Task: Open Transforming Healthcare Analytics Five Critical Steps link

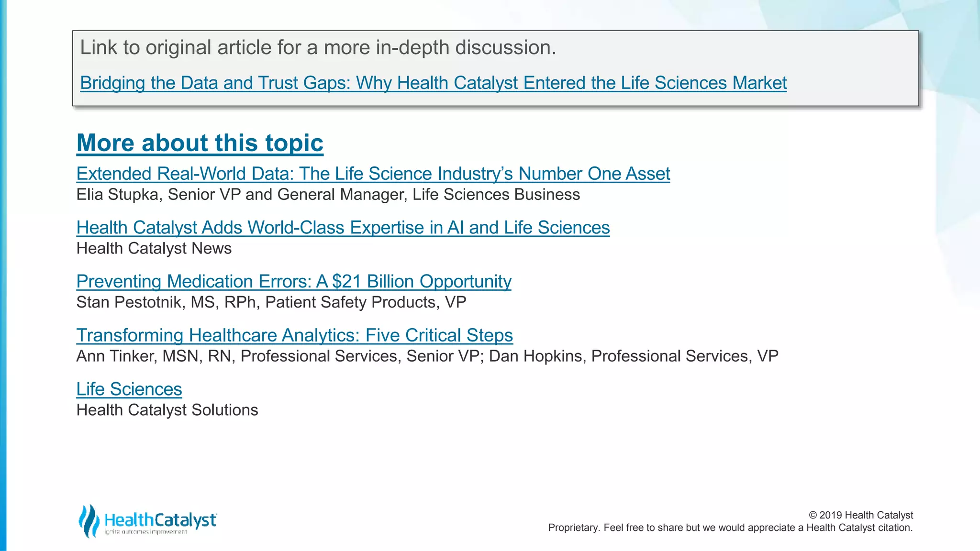Action: (295, 335)
